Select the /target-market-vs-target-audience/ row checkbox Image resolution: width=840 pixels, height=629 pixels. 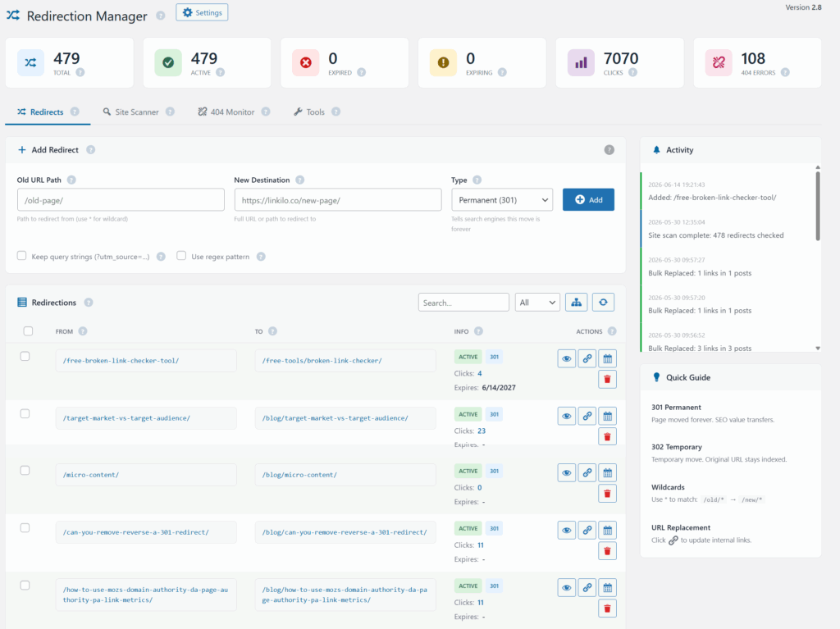(x=25, y=413)
